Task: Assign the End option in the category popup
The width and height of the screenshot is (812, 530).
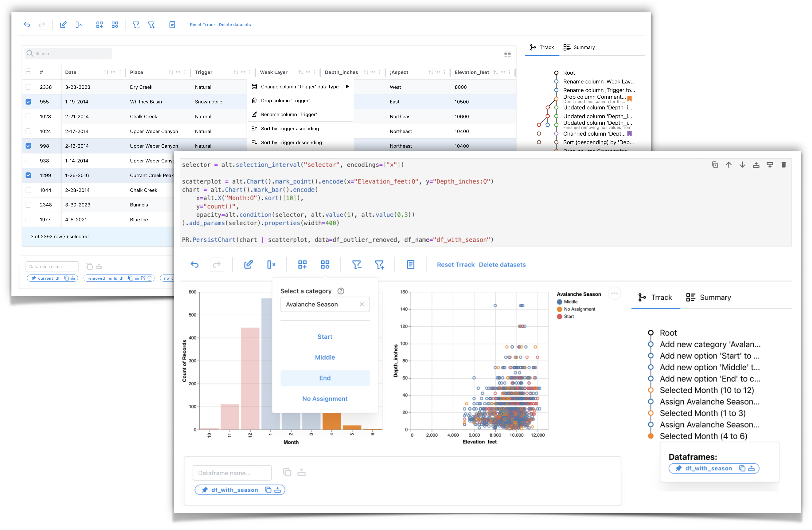Action: pyautogui.click(x=325, y=378)
